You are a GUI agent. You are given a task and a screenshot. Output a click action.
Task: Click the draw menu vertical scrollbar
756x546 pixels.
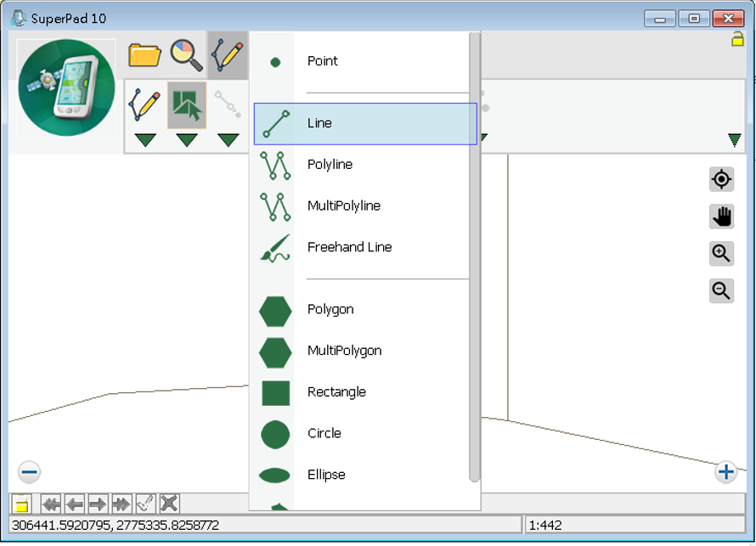tap(475, 255)
